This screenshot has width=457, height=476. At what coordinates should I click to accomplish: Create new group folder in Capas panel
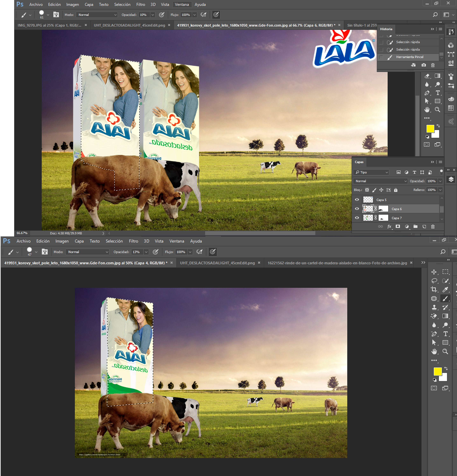pos(415,226)
